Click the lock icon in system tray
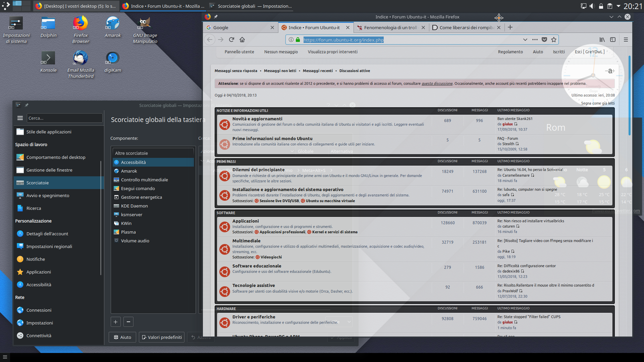Image resolution: width=644 pixels, height=362 pixels. click(x=601, y=6)
